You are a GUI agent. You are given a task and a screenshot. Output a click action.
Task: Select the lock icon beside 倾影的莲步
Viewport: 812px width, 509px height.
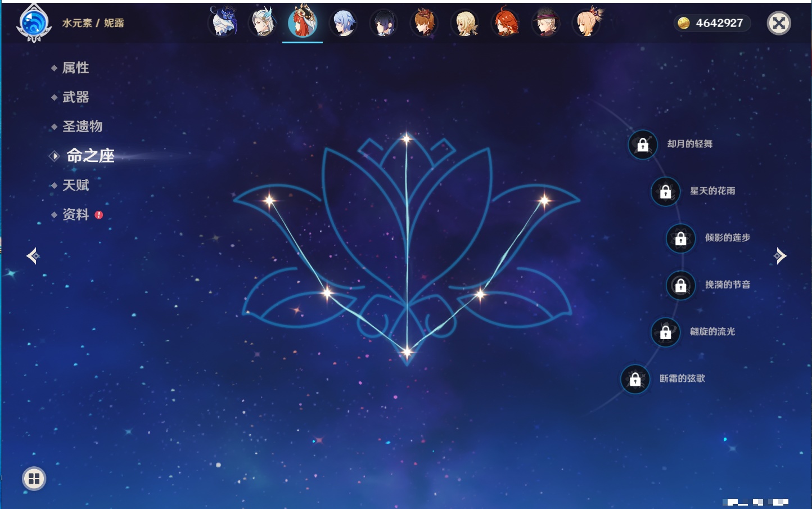681,238
